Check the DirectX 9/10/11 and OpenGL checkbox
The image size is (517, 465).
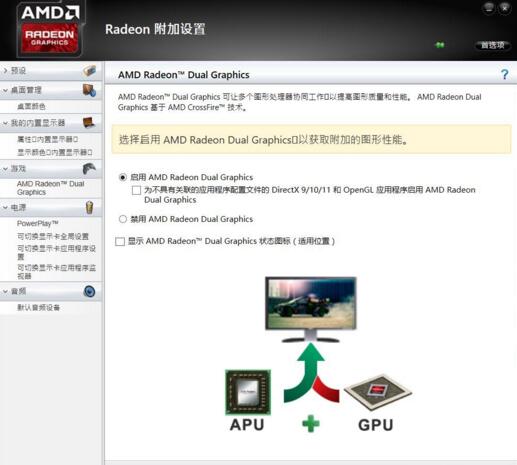click(136, 190)
